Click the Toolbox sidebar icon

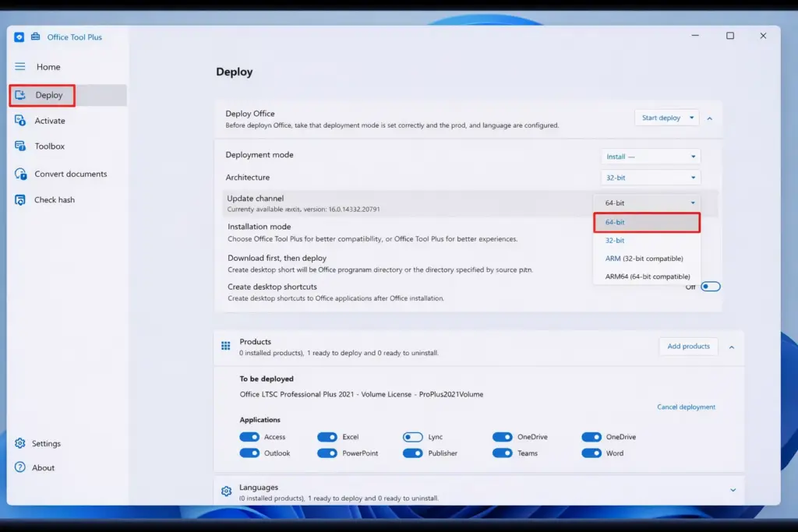point(20,146)
